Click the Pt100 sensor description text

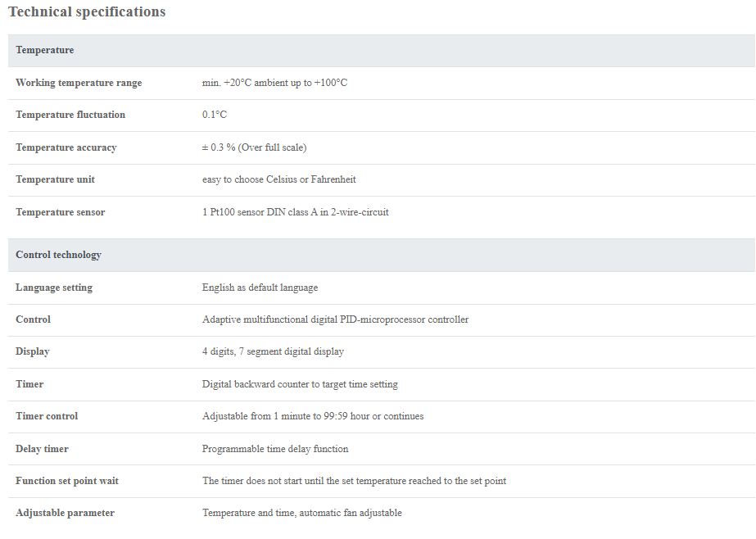click(x=295, y=212)
